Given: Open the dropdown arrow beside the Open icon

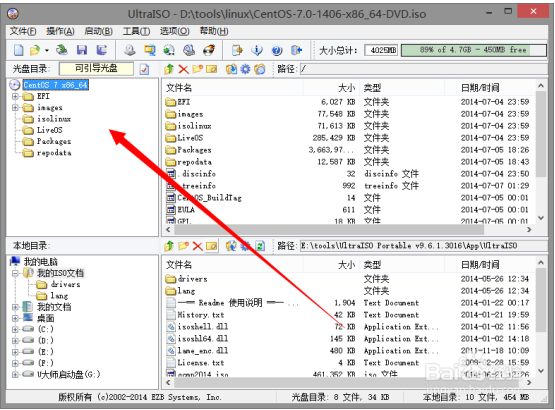Looking at the screenshot, I should 47,50.
